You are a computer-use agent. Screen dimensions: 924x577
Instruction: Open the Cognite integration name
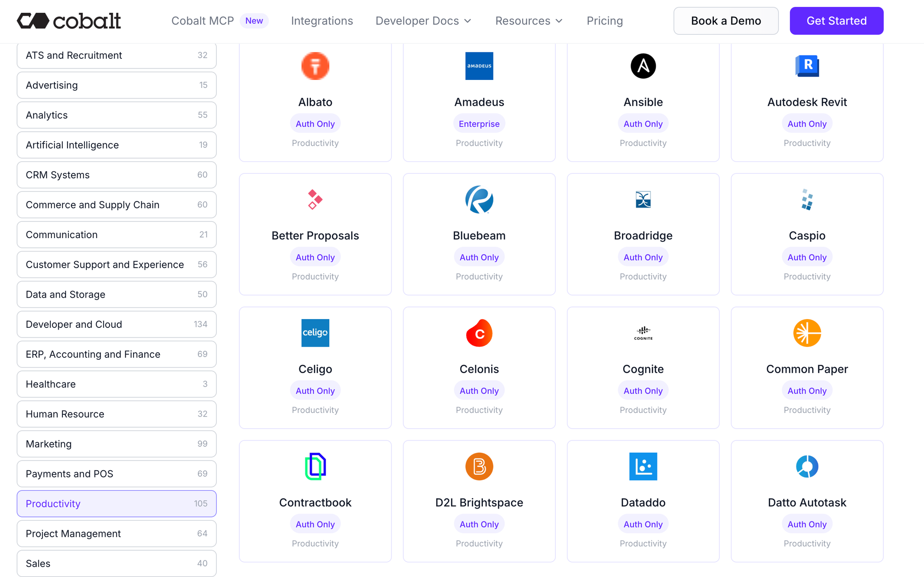click(643, 369)
